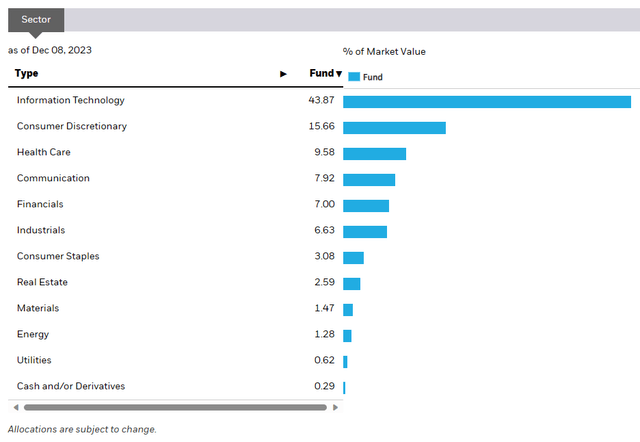640x442 pixels.
Task: Click the Materials chart bar
Action: click(x=348, y=310)
